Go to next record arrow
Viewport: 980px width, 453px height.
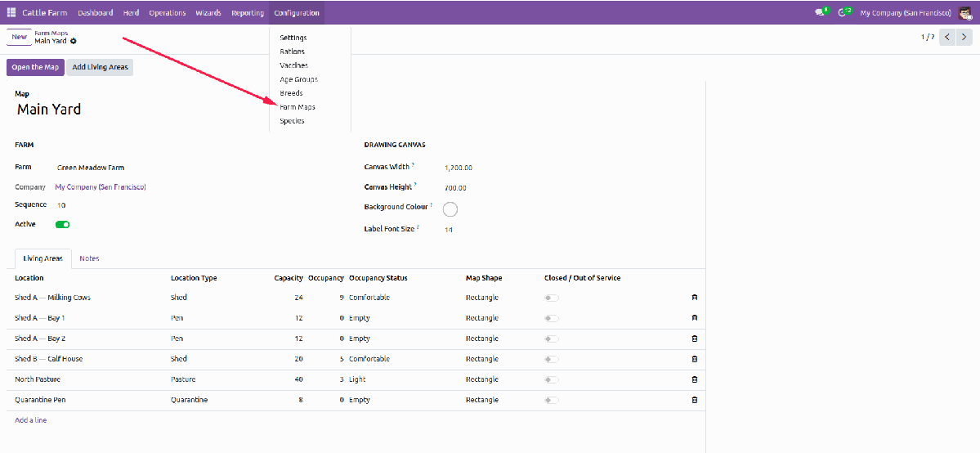click(x=964, y=37)
